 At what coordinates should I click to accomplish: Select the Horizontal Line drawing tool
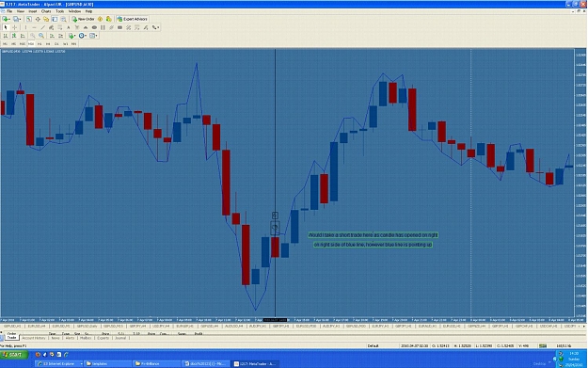[34, 27]
